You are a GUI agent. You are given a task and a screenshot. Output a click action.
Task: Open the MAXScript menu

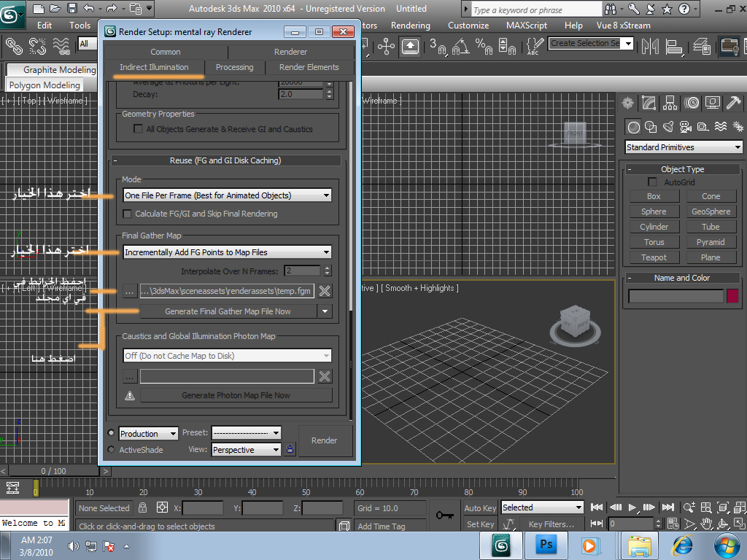(527, 26)
